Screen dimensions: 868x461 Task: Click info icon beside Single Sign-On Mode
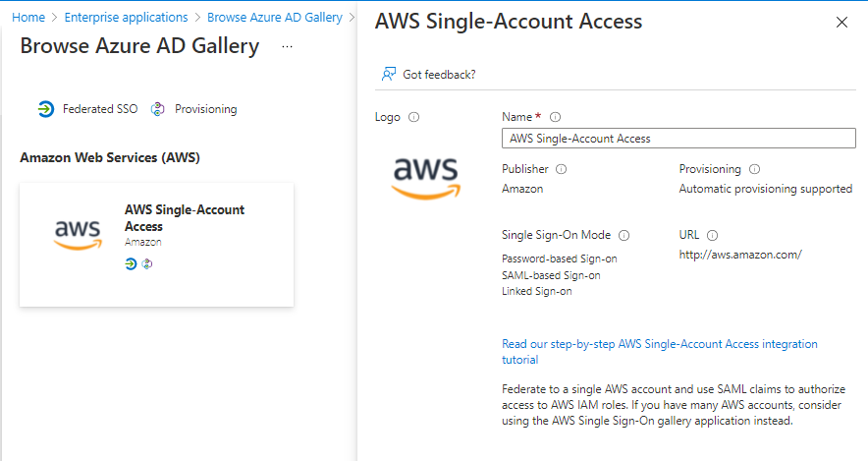(624, 235)
